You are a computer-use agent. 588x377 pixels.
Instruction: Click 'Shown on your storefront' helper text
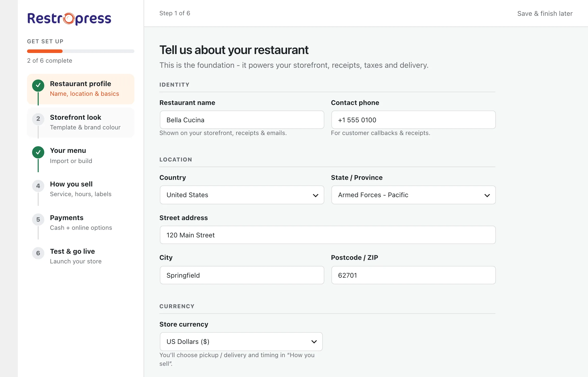point(223,133)
